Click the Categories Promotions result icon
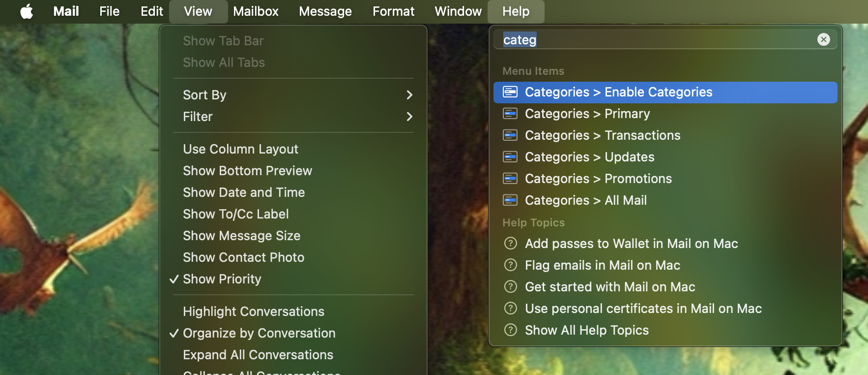 (x=510, y=179)
